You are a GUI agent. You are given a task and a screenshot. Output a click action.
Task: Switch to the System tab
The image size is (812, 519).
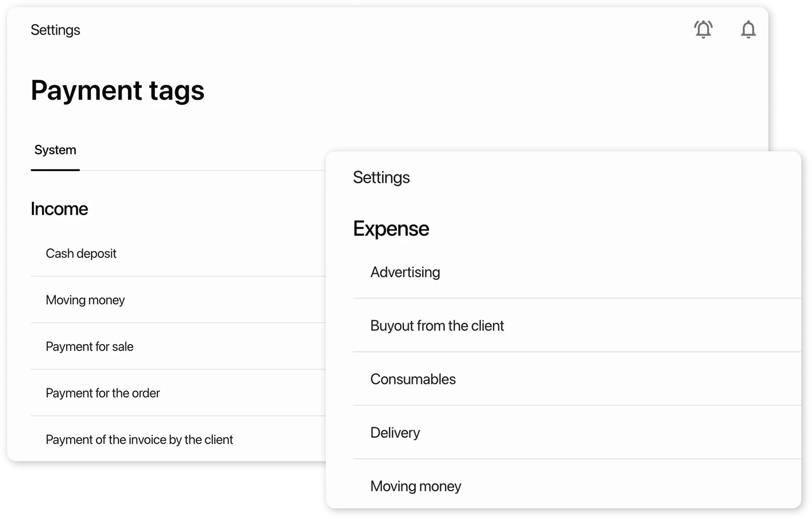tap(55, 150)
